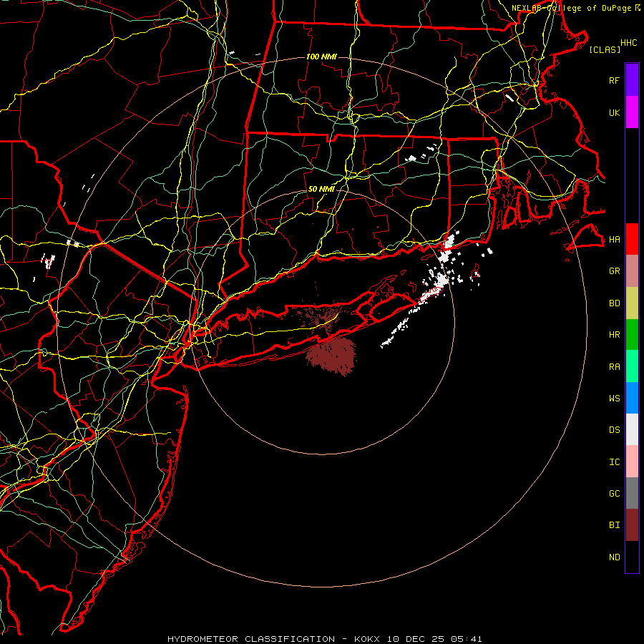Click the 'DS' legend label

614,430
